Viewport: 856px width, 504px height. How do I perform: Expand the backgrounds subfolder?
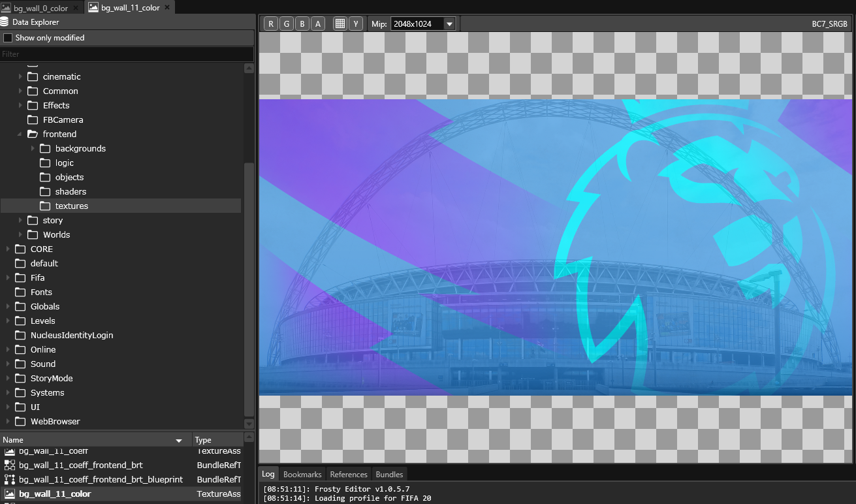33,148
